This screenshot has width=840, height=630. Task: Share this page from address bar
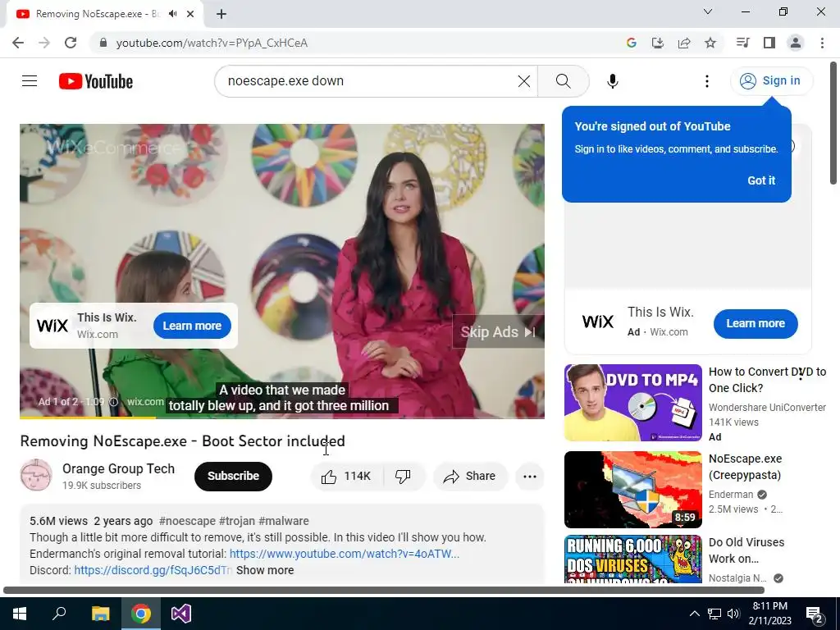(x=684, y=43)
